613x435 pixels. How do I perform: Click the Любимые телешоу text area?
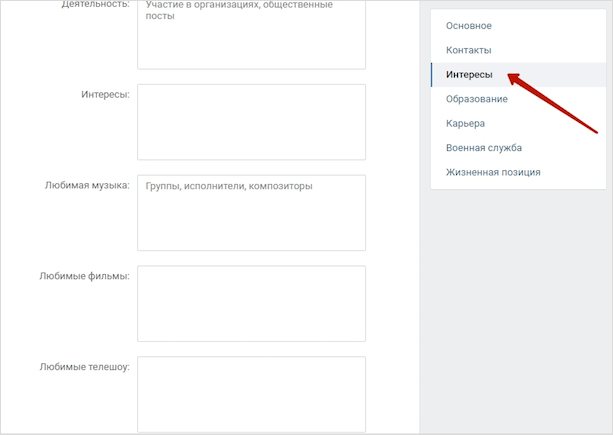tap(251, 394)
